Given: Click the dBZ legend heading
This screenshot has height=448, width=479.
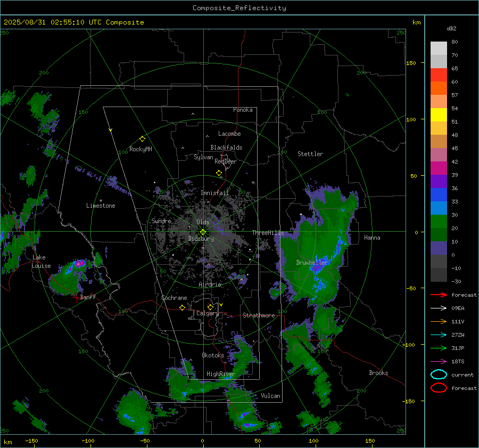Looking at the screenshot, I should point(451,28).
